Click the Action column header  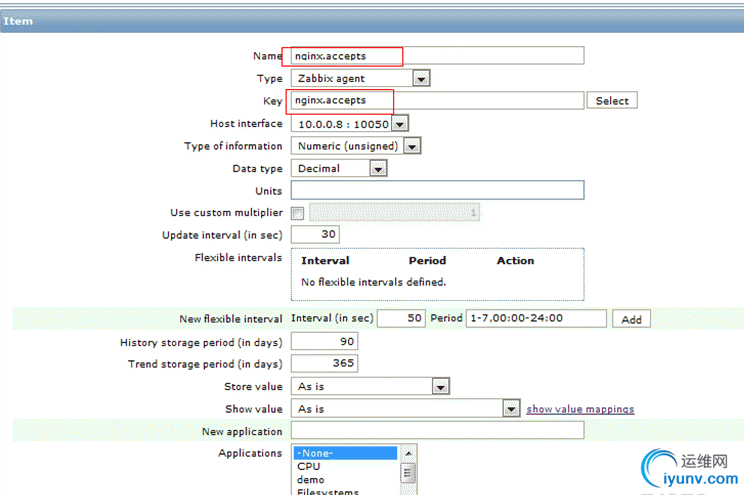[x=515, y=261]
